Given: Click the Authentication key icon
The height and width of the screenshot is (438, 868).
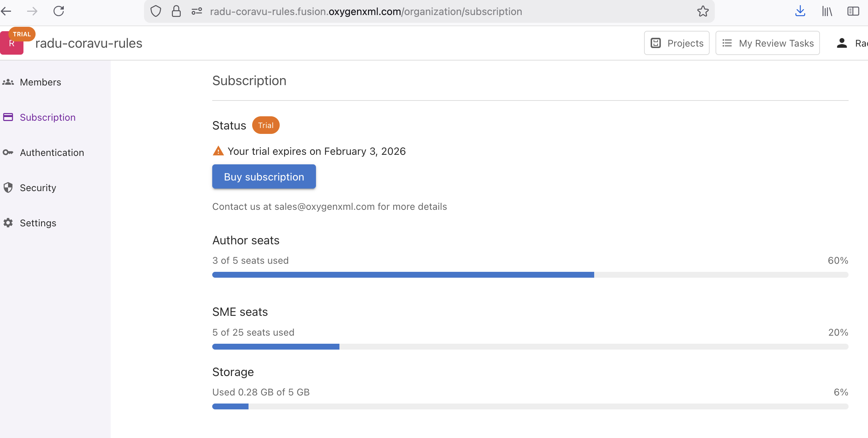Looking at the screenshot, I should coord(8,153).
